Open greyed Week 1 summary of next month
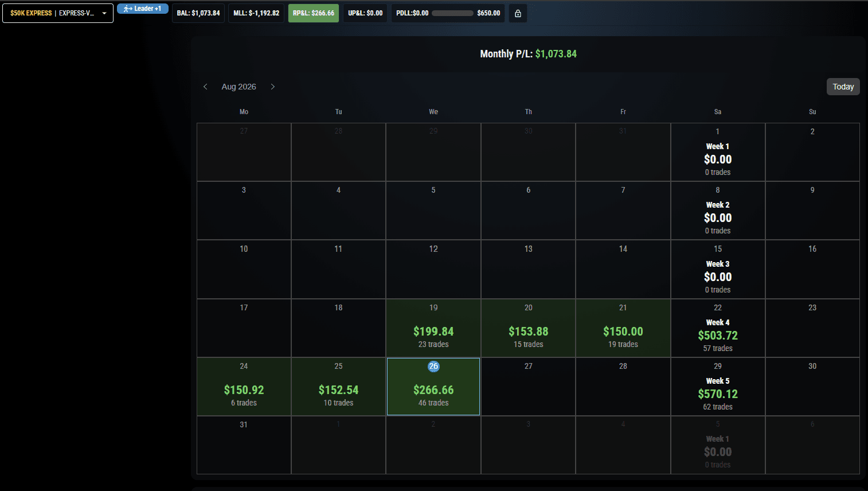The height and width of the screenshot is (491, 868). 718,445
